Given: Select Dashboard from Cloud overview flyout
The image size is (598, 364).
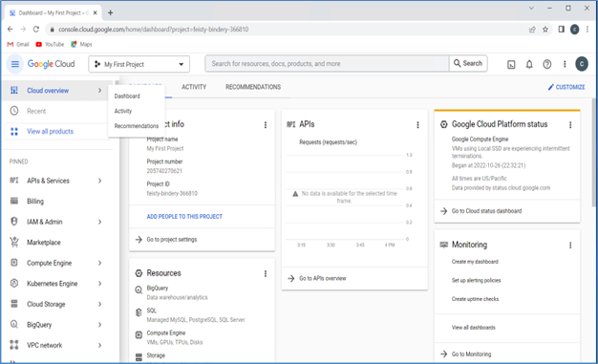Looking at the screenshot, I should pos(127,96).
